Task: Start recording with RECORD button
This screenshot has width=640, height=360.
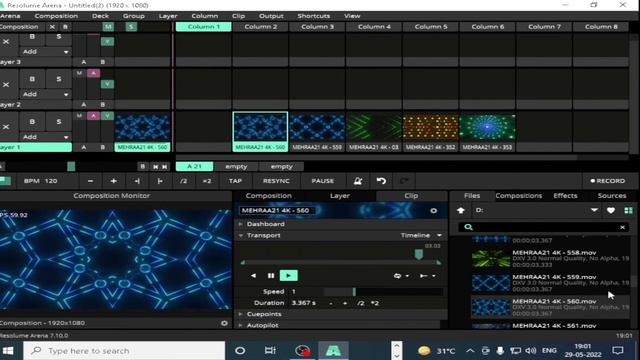Action: (608, 181)
